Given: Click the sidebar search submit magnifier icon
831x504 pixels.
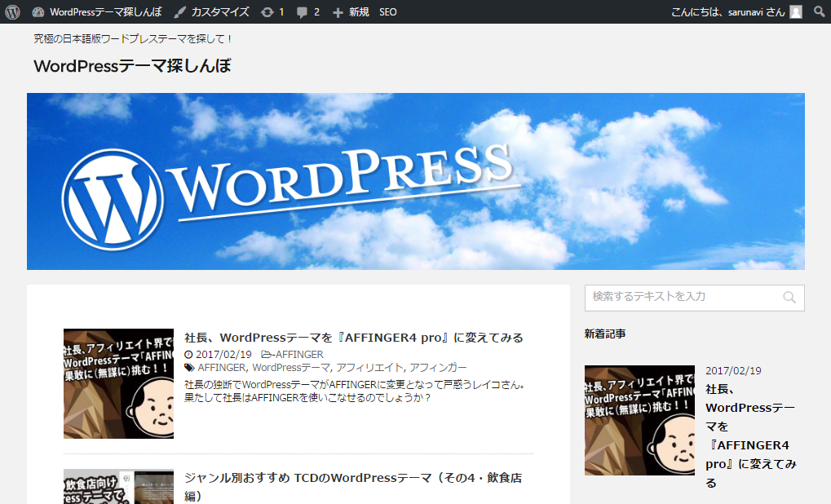Looking at the screenshot, I should pos(789,298).
